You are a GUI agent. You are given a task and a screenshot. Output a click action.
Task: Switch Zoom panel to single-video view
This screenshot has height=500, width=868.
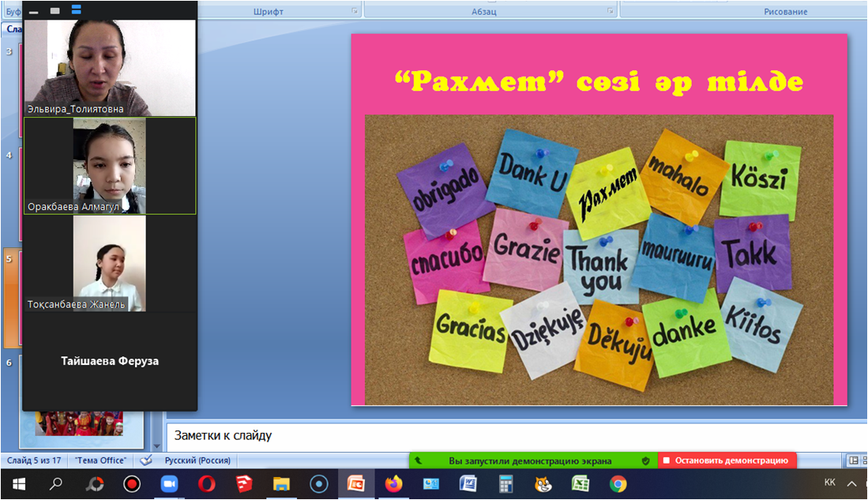coord(54,10)
